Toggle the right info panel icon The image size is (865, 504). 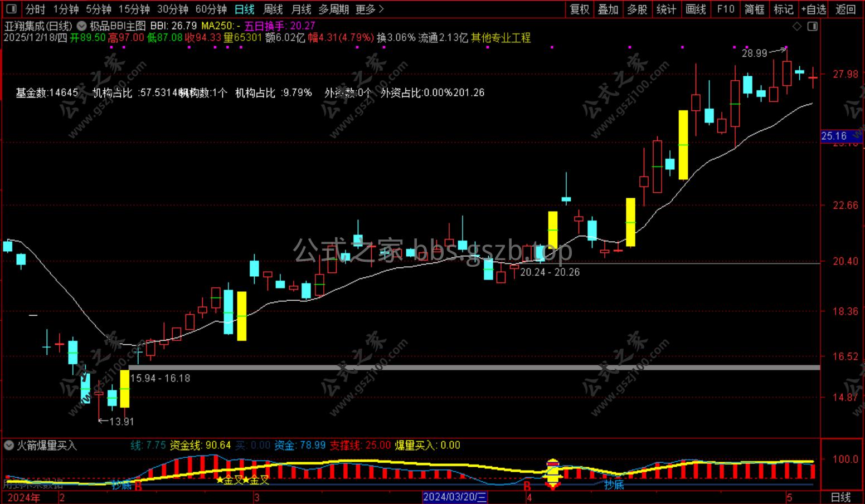click(x=813, y=26)
